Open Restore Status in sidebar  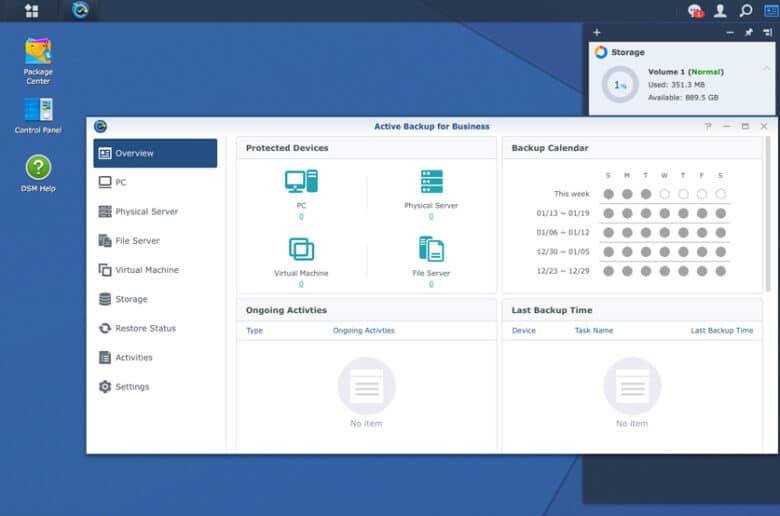tap(155, 328)
